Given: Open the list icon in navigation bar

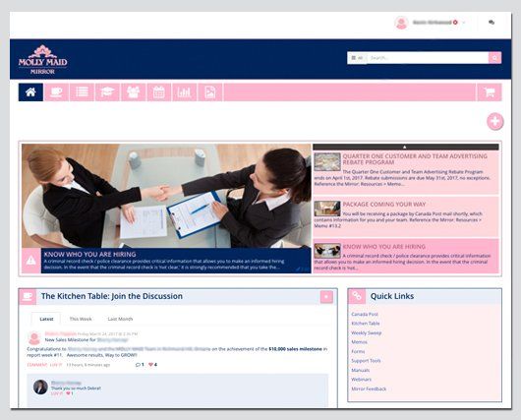Looking at the screenshot, I should point(82,92).
